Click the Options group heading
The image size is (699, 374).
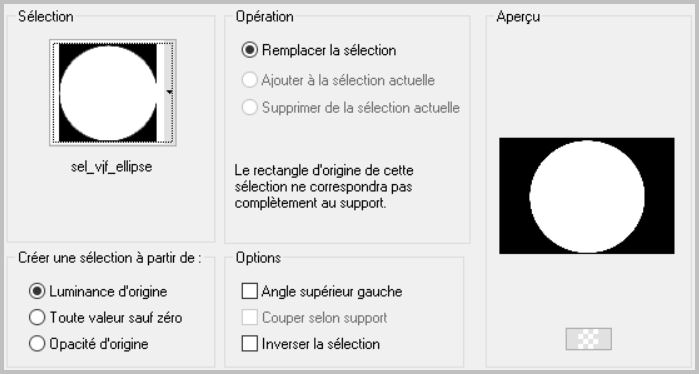pyautogui.click(x=259, y=258)
